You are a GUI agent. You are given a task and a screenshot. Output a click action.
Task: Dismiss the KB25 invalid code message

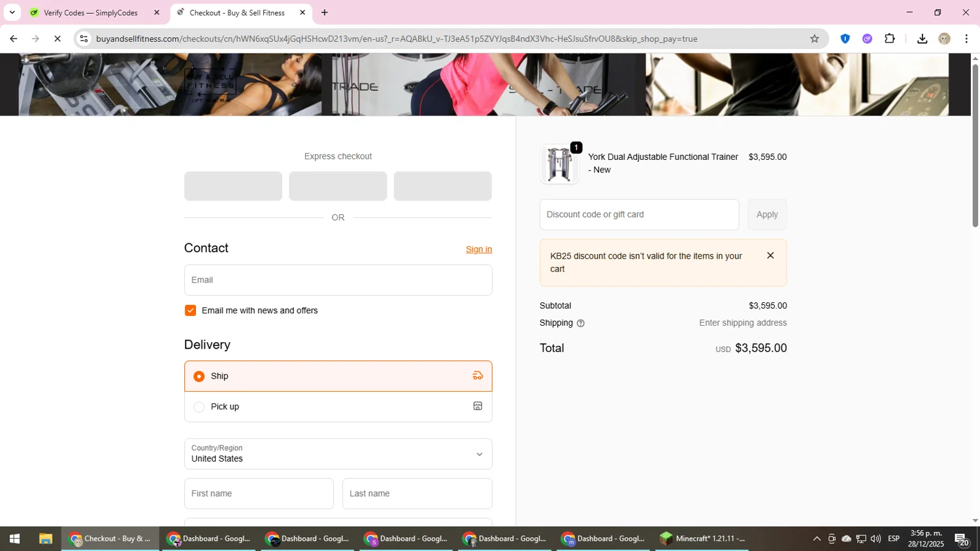(x=770, y=256)
